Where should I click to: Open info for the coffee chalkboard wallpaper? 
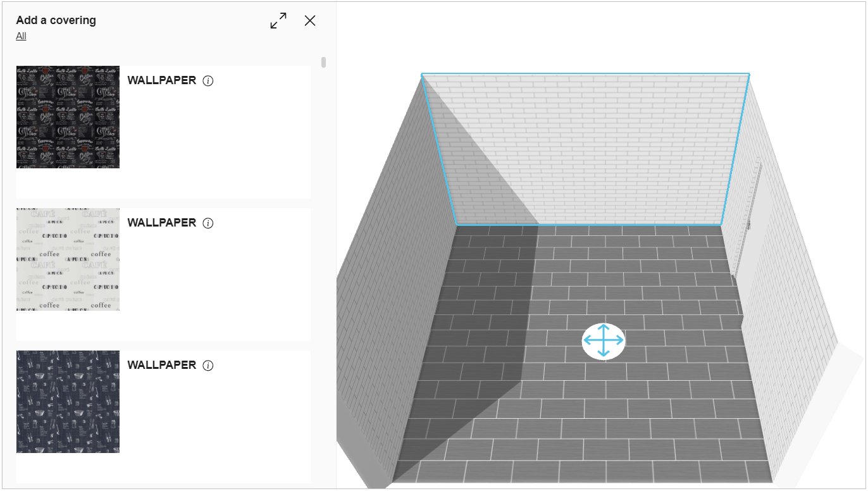click(x=208, y=80)
